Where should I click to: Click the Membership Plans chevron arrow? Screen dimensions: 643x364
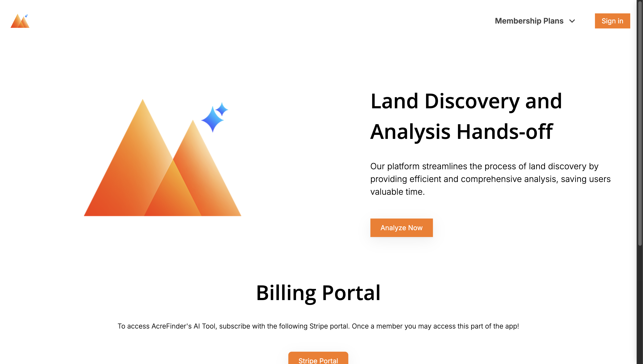573,21
